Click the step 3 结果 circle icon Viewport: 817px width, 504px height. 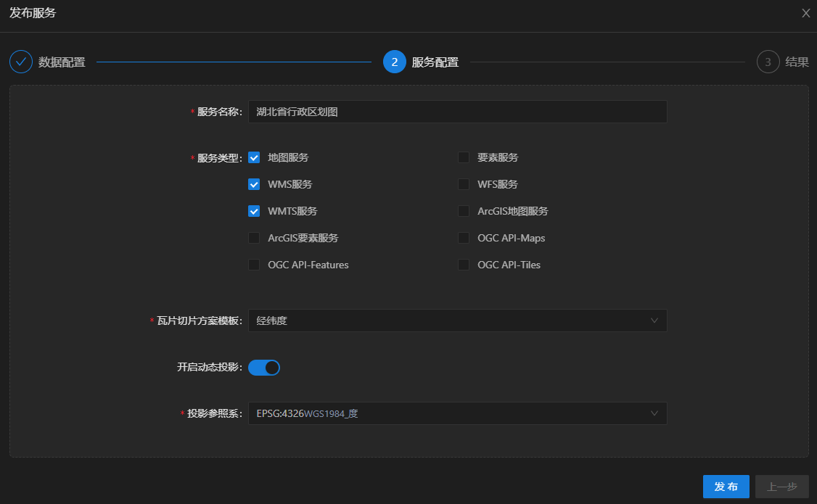[x=768, y=62]
